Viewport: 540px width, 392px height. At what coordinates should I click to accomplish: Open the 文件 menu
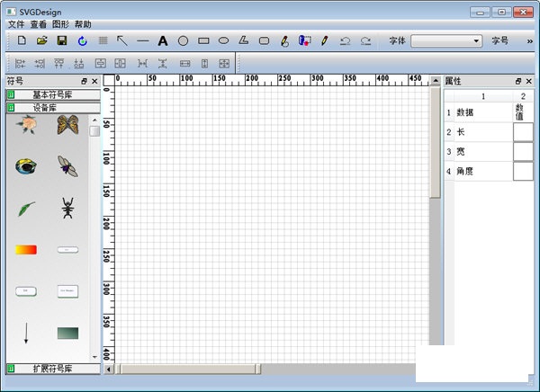(16, 24)
